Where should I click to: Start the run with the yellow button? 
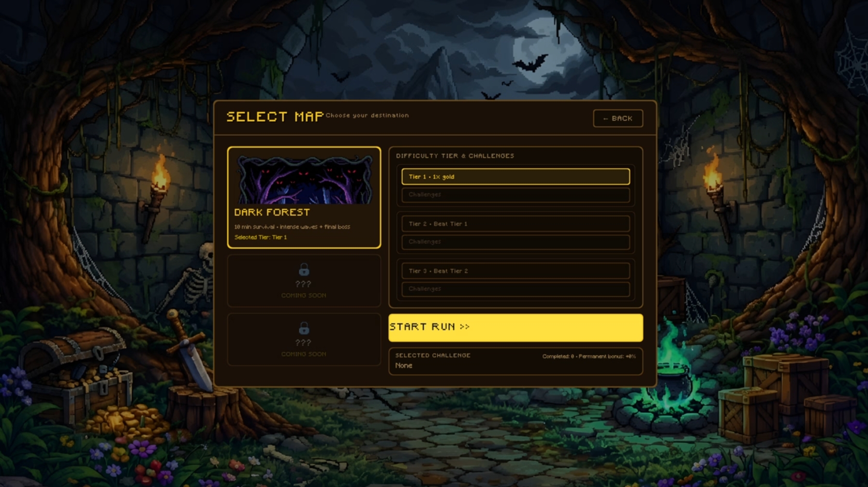[x=515, y=328]
